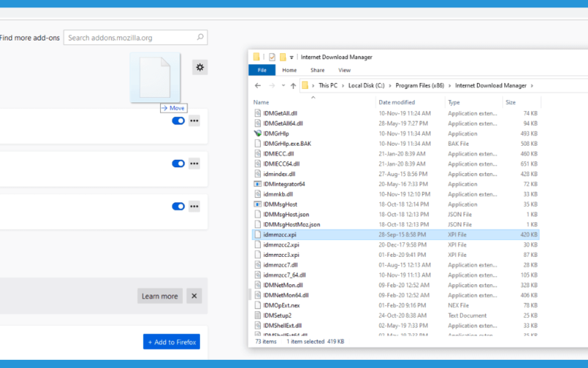Viewport: 588px width, 368px height.
Task: Toggle the third extension's enable switch
Action: point(178,206)
